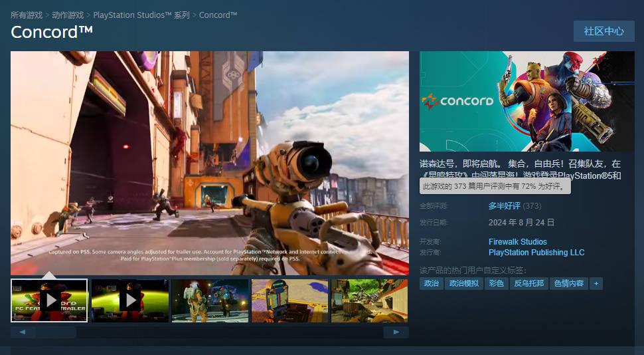The image size is (644, 355).
Task: Click the thumbnail strip scrollbar handle
Action: 56,332
